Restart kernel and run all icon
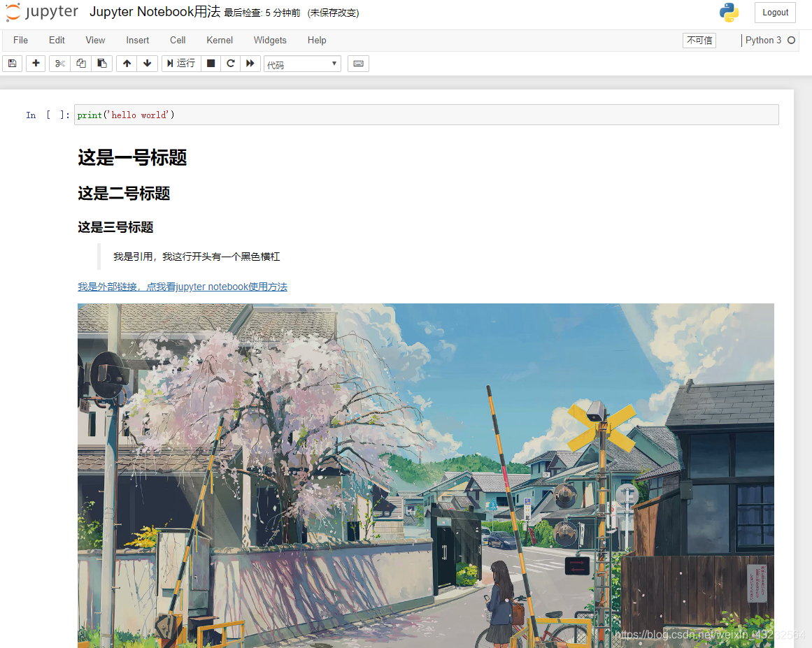The width and height of the screenshot is (812, 648). (x=250, y=64)
